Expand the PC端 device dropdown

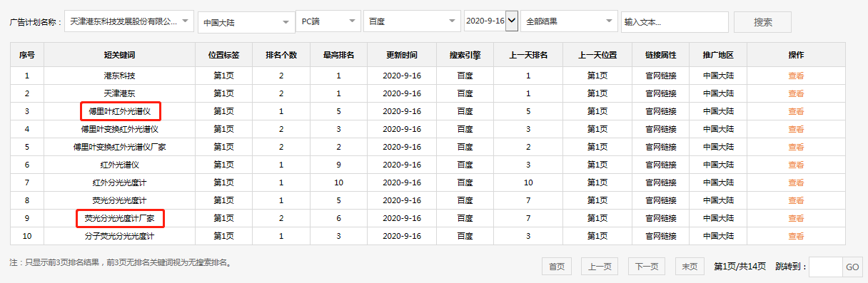point(328,21)
